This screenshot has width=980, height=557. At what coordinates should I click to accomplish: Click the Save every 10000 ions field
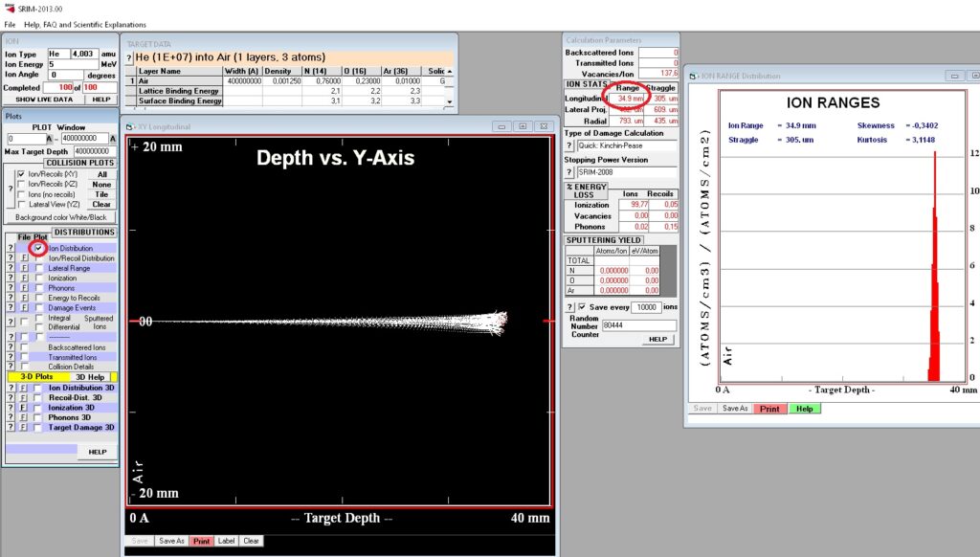tap(646, 307)
